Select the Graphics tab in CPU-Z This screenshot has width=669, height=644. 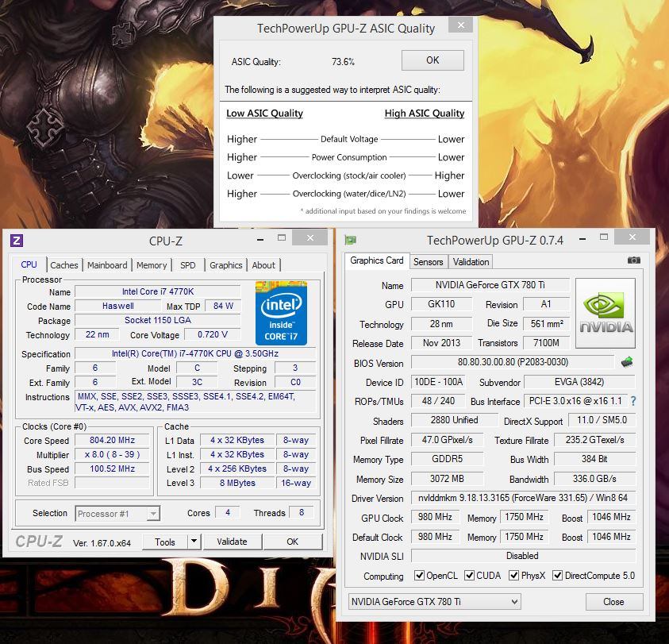[225, 265]
